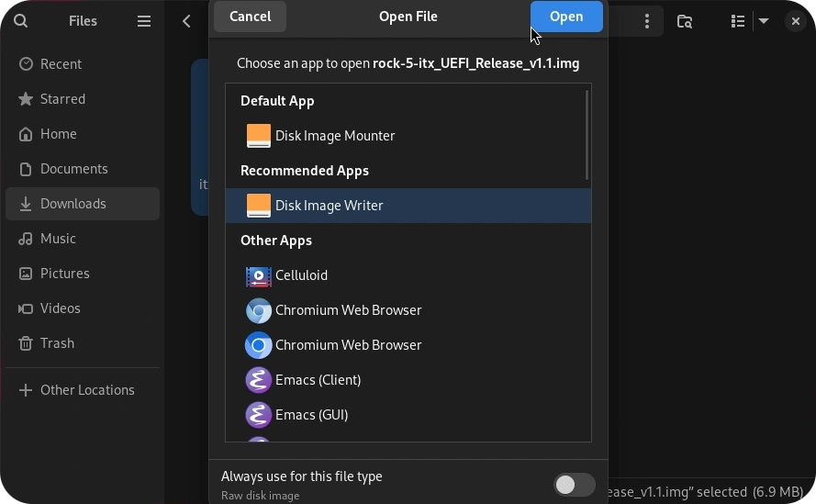Click the Emacs (GUI) icon

pyautogui.click(x=258, y=415)
